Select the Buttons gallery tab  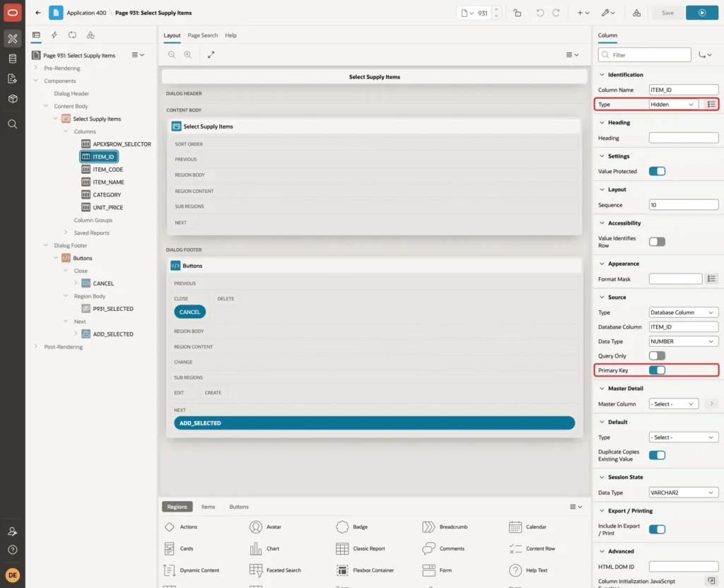(x=239, y=507)
